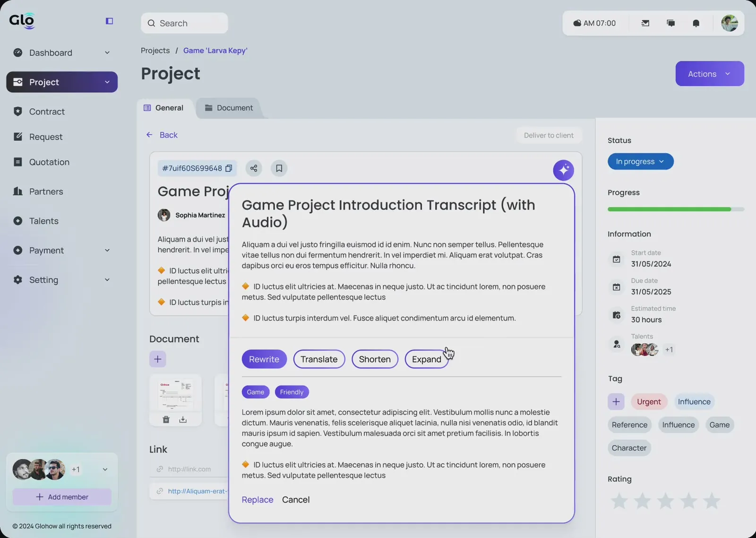
Task: Open Contract in the sidebar
Action: pyautogui.click(x=47, y=112)
